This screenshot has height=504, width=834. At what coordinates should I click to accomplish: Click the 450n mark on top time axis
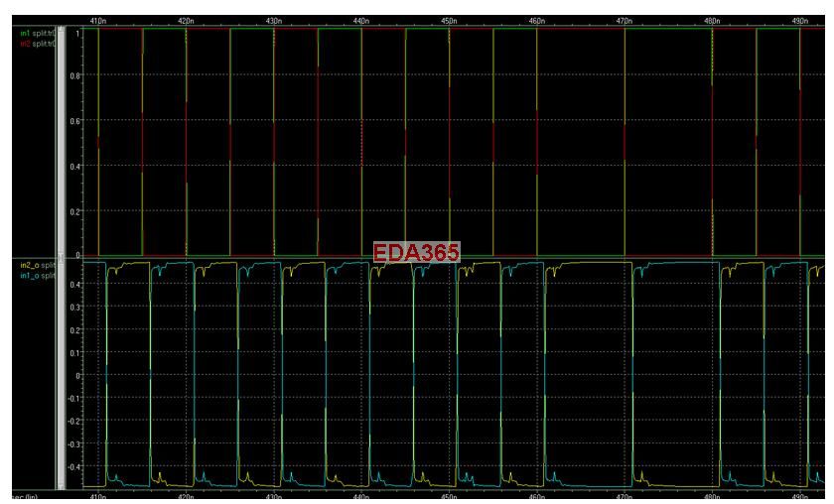(449, 21)
